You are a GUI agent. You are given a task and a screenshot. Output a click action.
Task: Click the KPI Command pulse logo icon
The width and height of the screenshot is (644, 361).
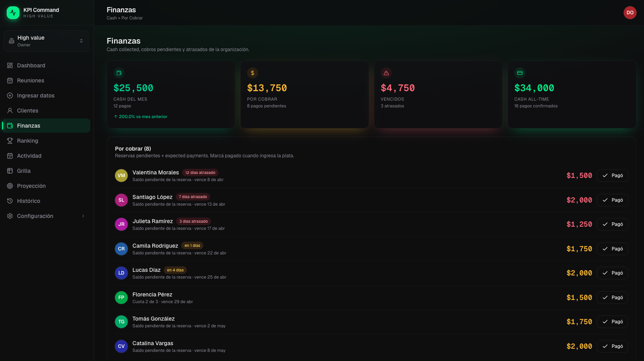tap(13, 13)
